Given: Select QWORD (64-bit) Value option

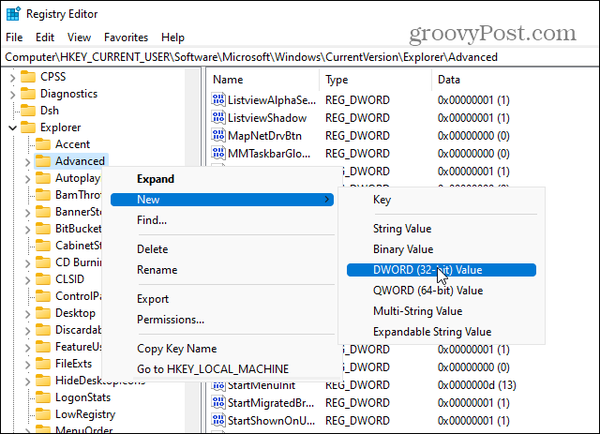Looking at the screenshot, I should coord(427,290).
